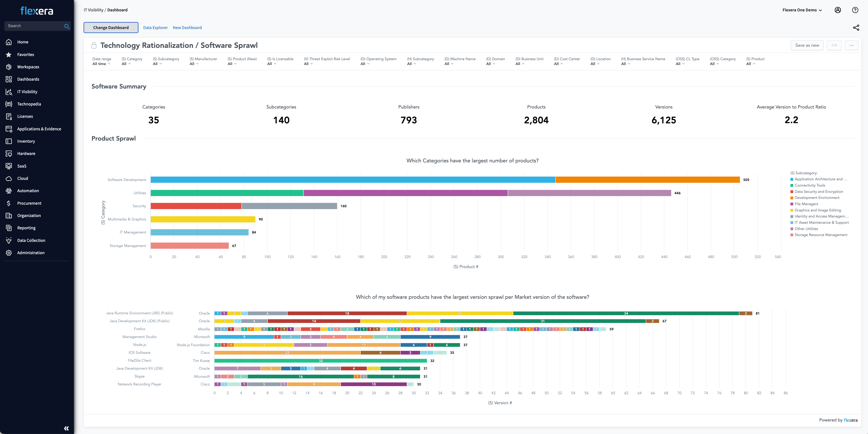This screenshot has width=868, height=434.
Task: Toggle IT Asset Maintenance & Support legend entry
Action: pyautogui.click(x=819, y=223)
